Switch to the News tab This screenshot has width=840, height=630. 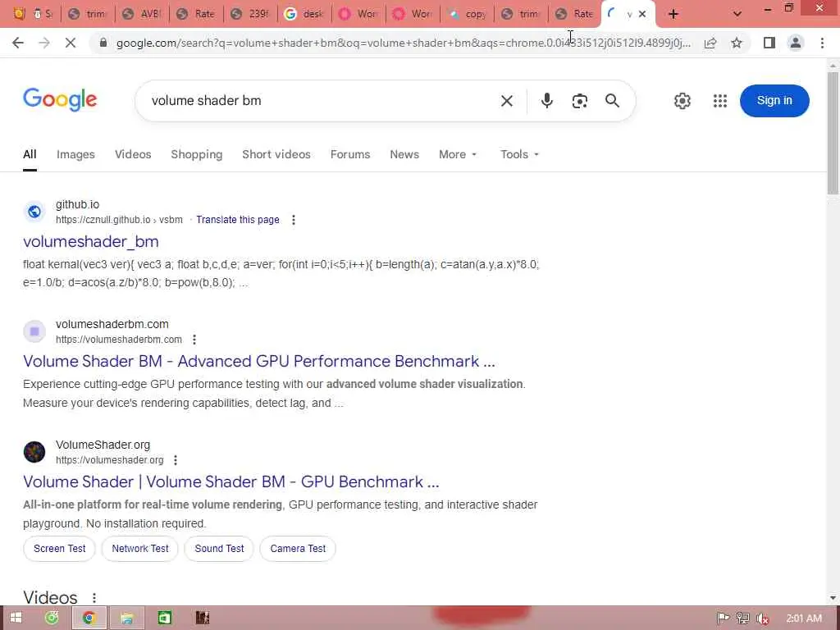(x=404, y=154)
